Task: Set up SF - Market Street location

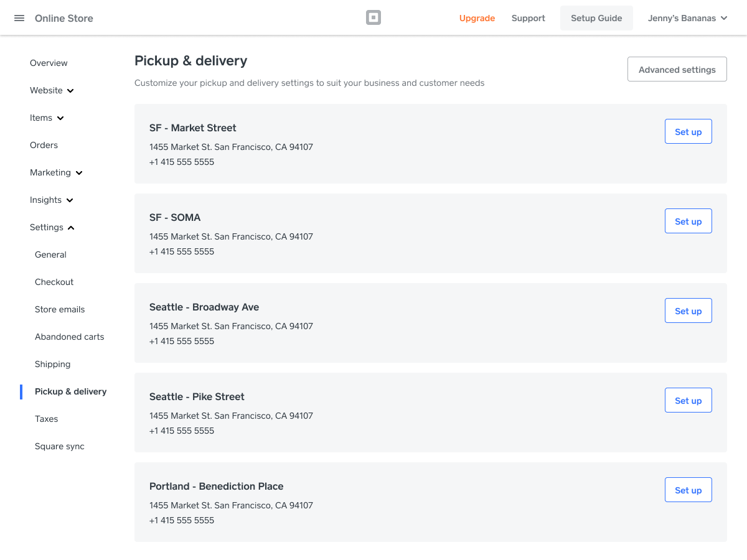Action: pos(688,131)
